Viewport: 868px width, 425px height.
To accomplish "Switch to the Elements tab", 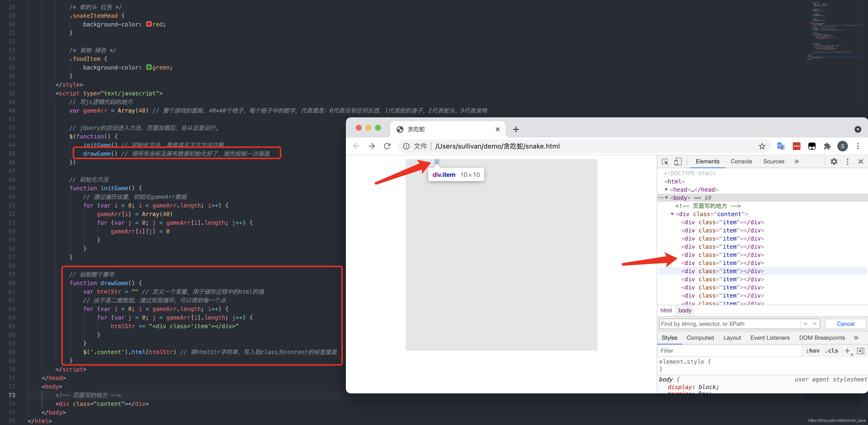I will (707, 161).
